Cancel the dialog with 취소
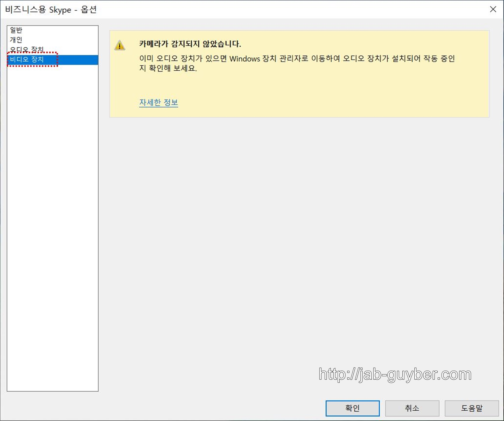The image size is (504, 421). [412, 408]
